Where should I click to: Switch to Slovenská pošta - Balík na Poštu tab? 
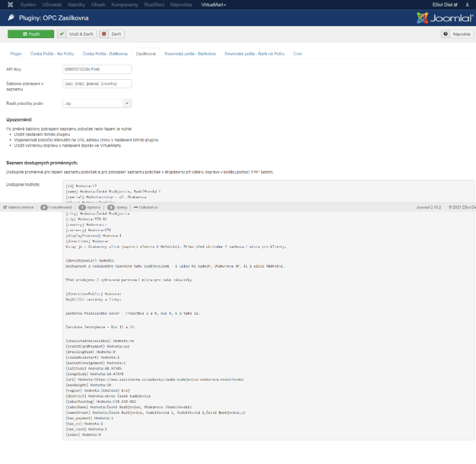255,54
